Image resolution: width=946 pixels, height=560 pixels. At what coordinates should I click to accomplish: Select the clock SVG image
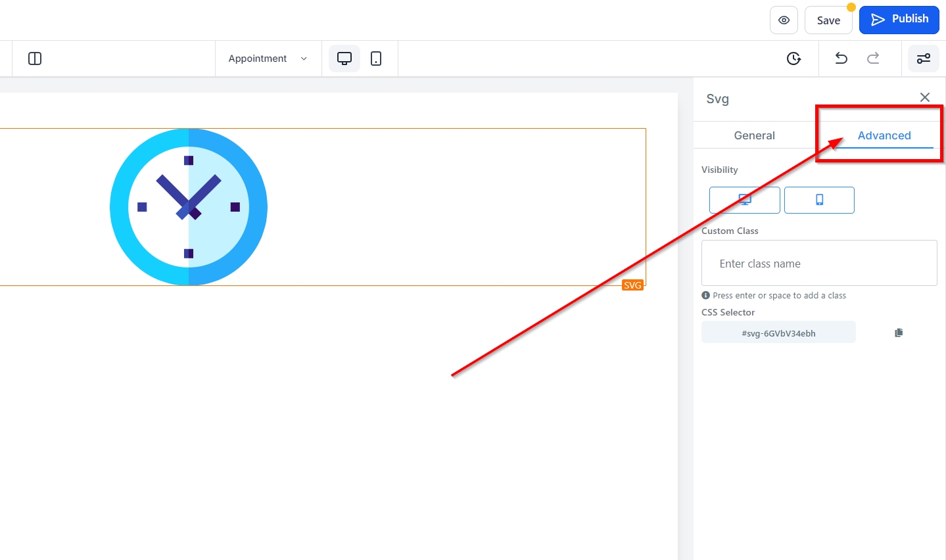coord(189,207)
